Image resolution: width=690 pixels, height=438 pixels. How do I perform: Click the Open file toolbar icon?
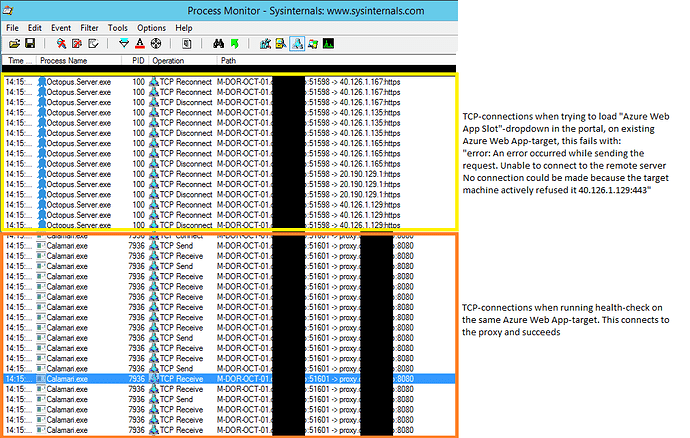[15, 44]
